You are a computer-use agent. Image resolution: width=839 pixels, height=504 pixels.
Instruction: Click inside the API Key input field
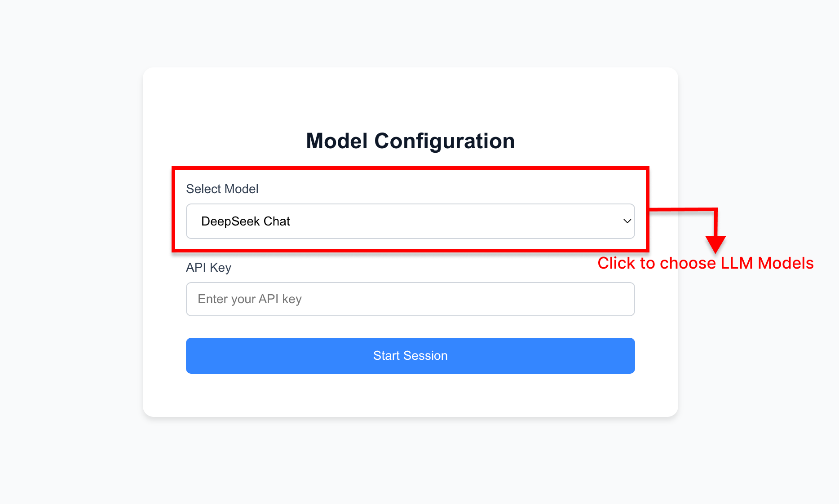tap(410, 299)
